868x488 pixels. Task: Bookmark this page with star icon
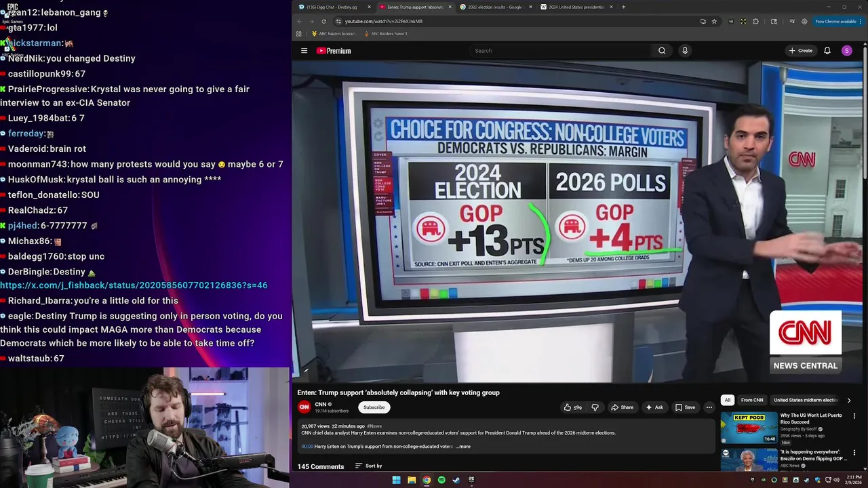click(x=714, y=21)
